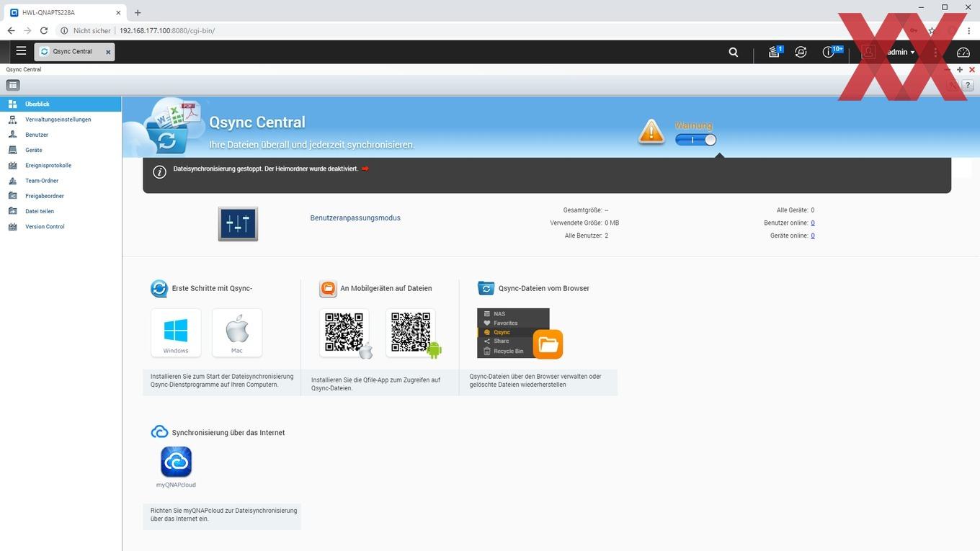
Task: Toggle sidebar panel icon below title
Action: [x=13, y=85]
